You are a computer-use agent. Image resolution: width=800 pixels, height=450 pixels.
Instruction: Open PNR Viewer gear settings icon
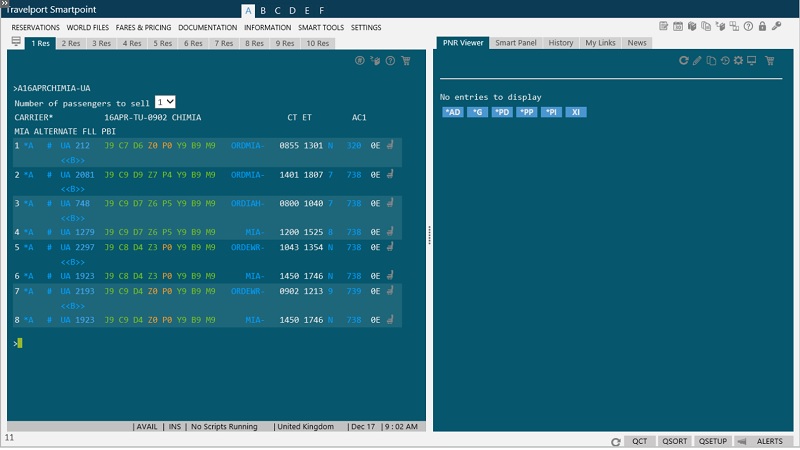pyautogui.click(x=738, y=61)
